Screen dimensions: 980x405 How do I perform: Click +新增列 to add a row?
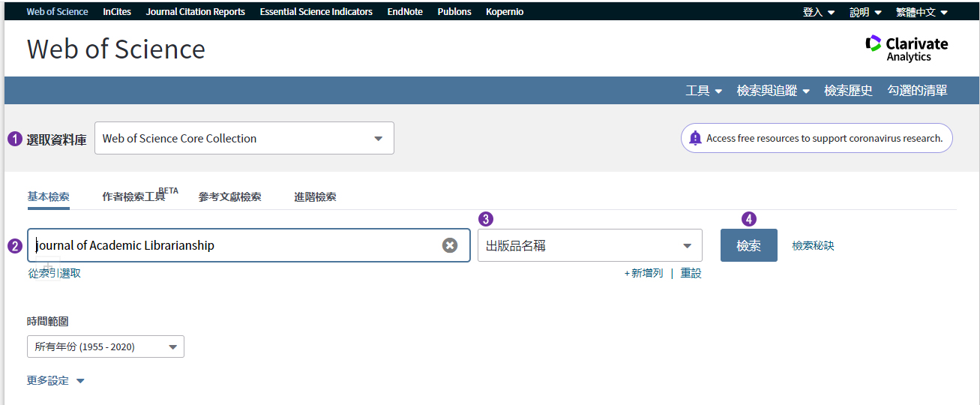[644, 274]
